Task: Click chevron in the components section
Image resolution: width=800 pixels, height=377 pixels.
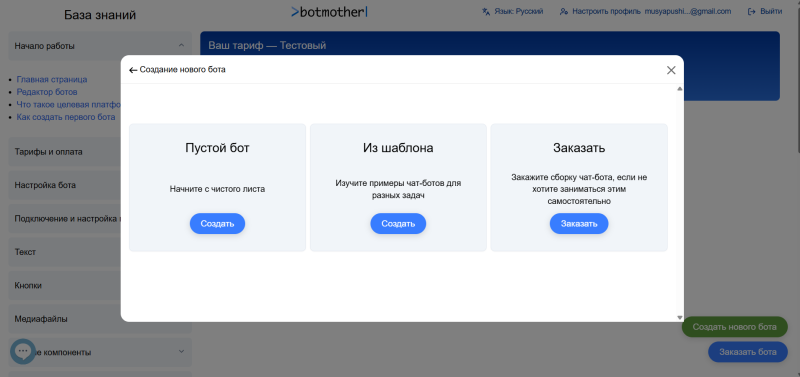Action: (181, 351)
